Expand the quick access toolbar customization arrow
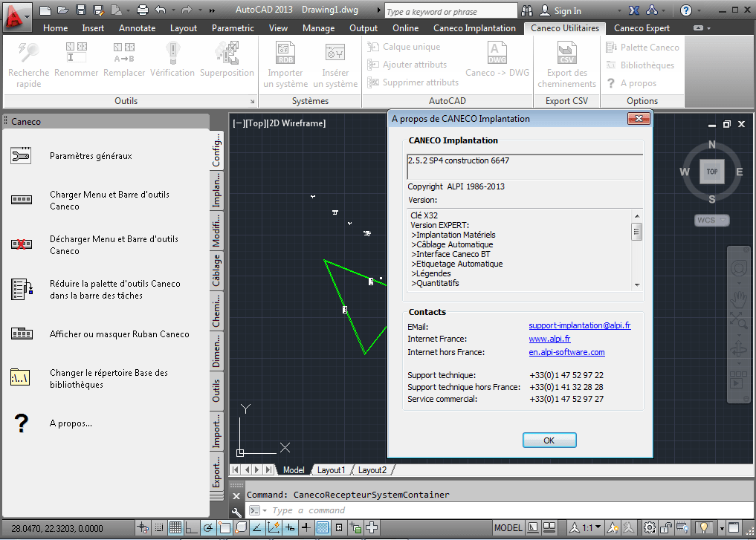Viewport: 756px width, 540px height. (212, 10)
